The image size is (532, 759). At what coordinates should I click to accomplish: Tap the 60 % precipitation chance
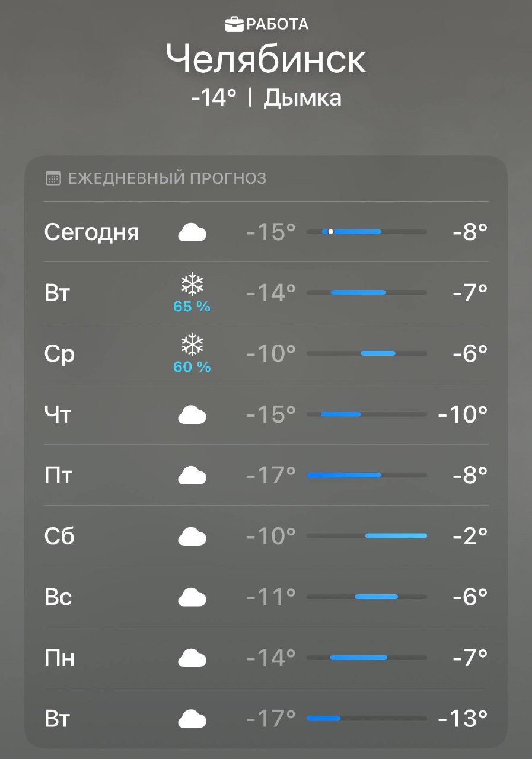point(192,368)
